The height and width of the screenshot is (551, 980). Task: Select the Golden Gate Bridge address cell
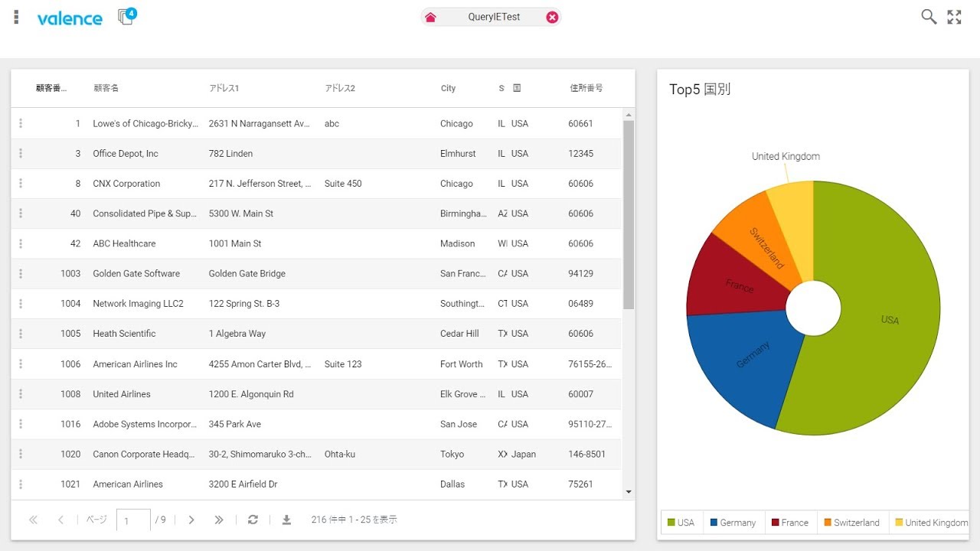247,273
